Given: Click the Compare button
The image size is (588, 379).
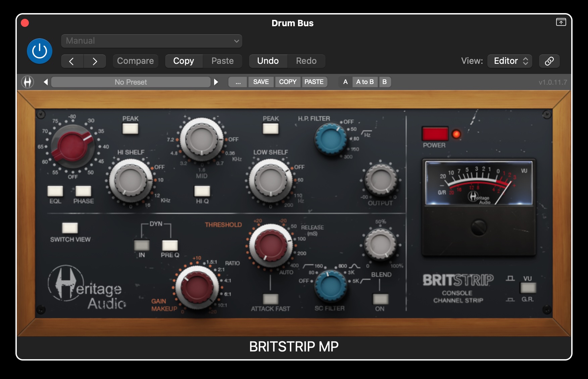Looking at the screenshot, I should point(135,61).
